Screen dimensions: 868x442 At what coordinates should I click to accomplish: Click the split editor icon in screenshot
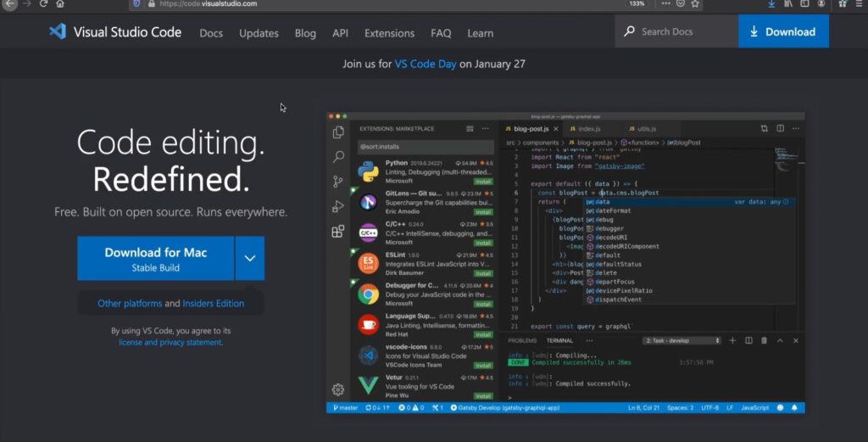[x=780, y=128]
